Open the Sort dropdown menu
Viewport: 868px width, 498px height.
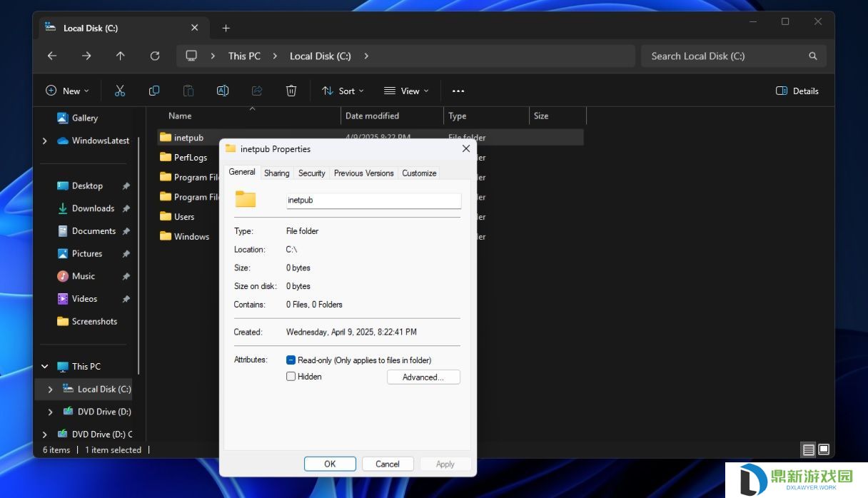(343, 91)
